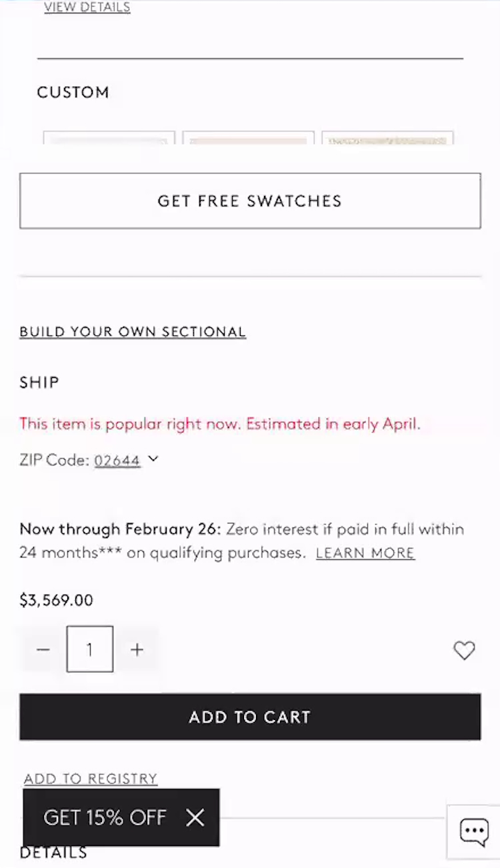Click the $3,569.00 price text
This screenshot has width=500, height=868.
[57, 600]
